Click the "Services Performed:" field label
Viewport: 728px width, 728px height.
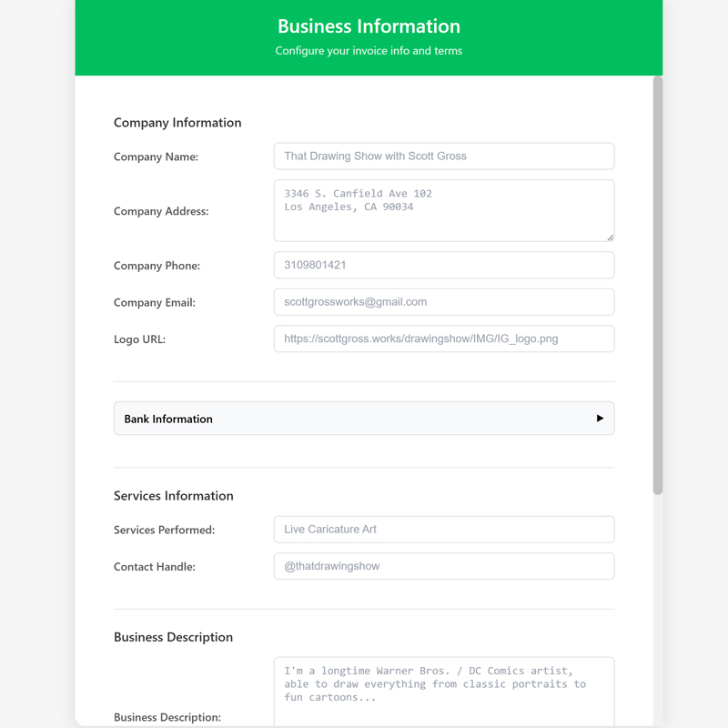click(164, 530)
